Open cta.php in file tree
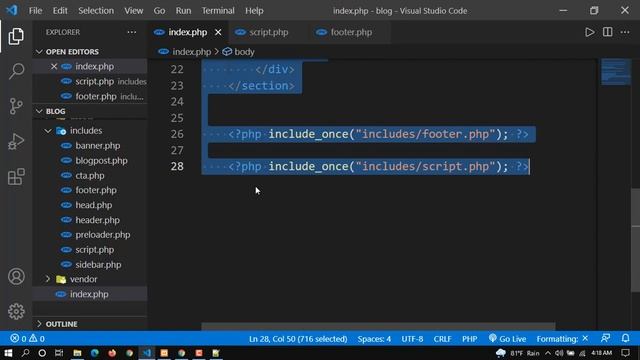This screenshot has width=640, height=360. point(90,176)
